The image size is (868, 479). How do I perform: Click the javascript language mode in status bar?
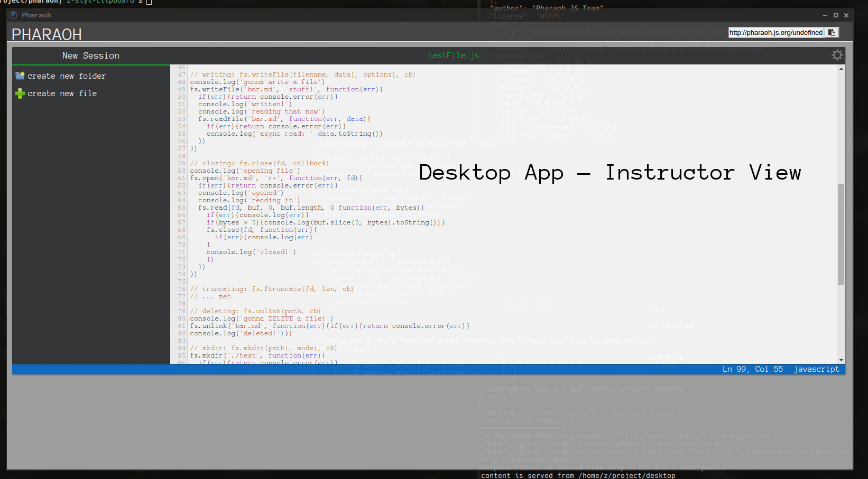(x=816, y=369)
